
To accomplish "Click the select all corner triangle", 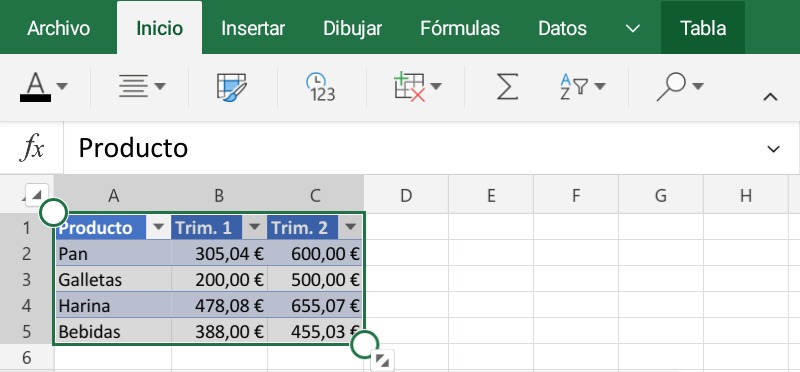I will [x=36, y=195].
